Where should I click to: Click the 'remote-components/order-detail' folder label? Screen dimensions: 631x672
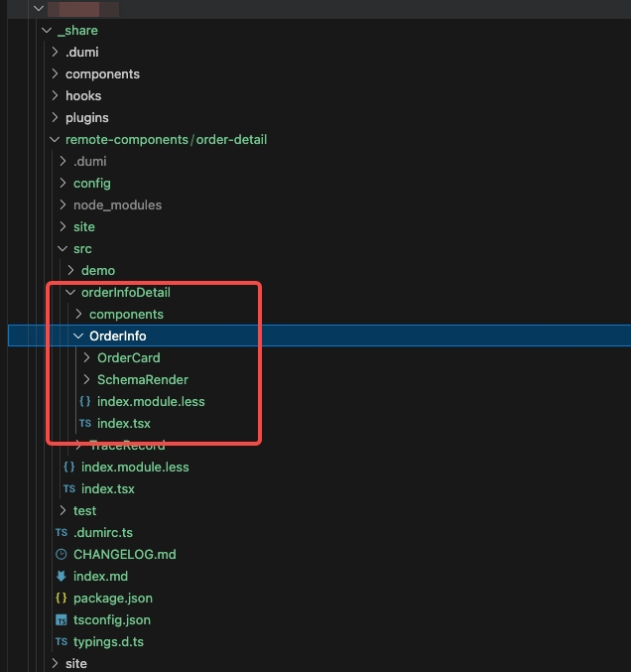(x=167, y=139)
